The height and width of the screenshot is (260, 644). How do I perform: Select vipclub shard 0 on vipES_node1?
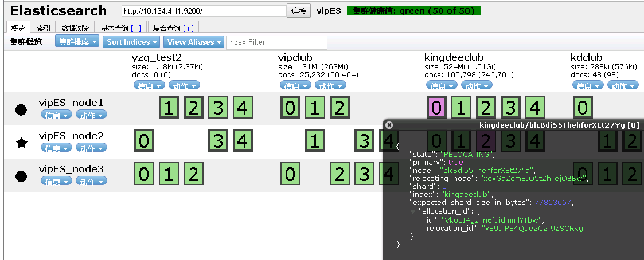(290, 108)
